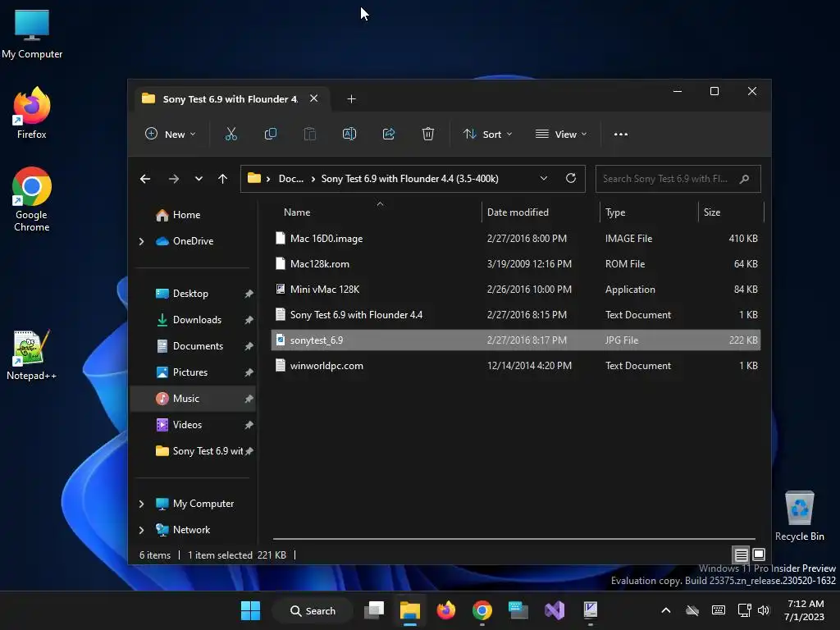
Task: Expand recent locations dropdown arrow
Action: point(199,179)
